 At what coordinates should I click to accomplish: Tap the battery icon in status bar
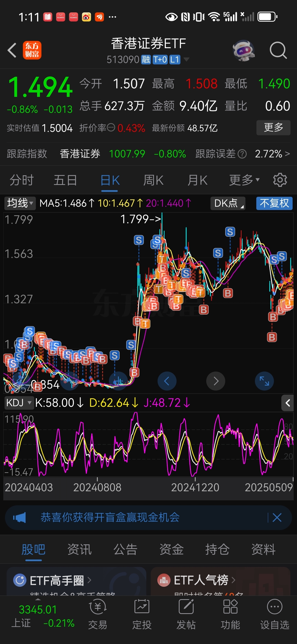(268, 17)
